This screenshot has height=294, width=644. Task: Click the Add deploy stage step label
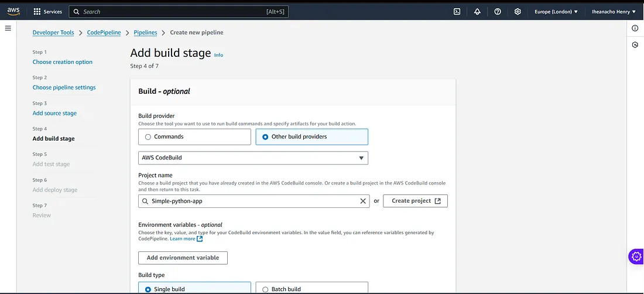(55, 190)
